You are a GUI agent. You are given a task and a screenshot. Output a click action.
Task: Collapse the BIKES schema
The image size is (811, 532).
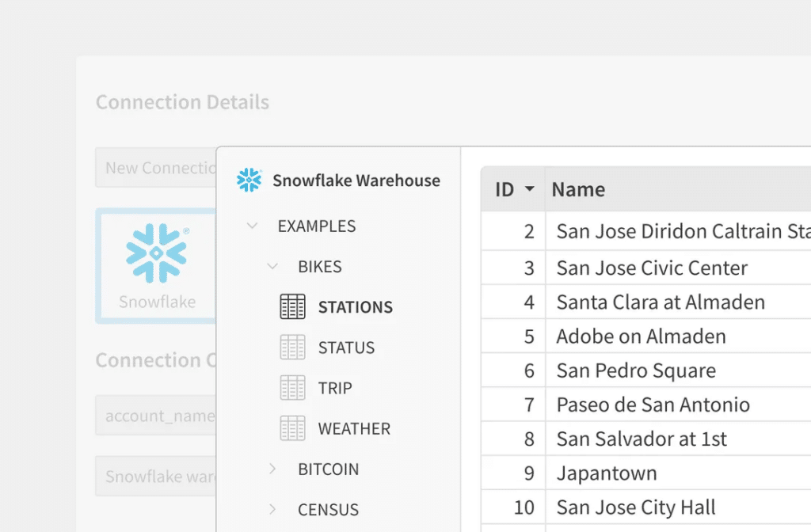point(272,266)
